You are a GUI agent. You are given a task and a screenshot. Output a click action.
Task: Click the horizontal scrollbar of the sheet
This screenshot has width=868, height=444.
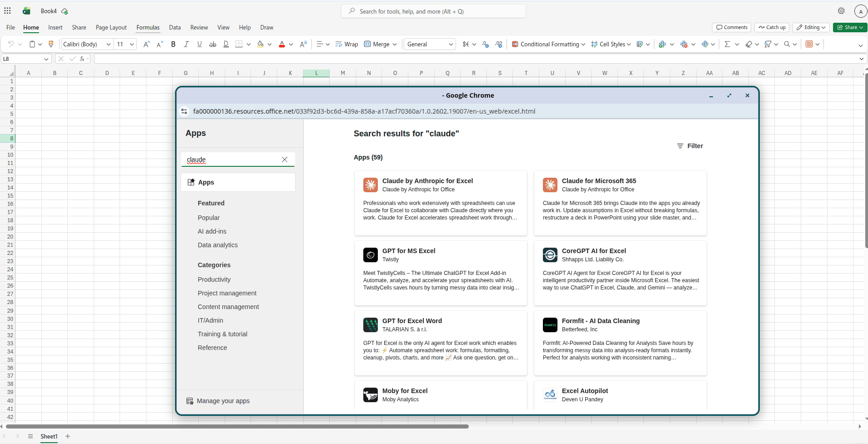237,426
